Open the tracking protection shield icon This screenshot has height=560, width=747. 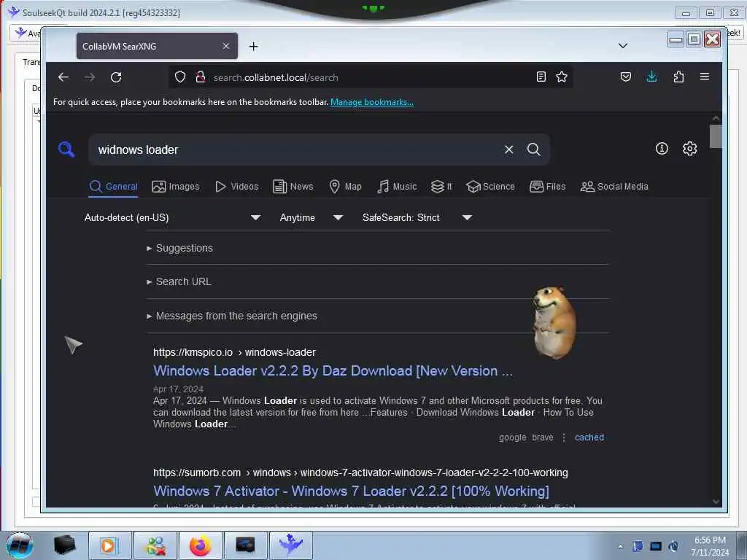pos(180,77)
